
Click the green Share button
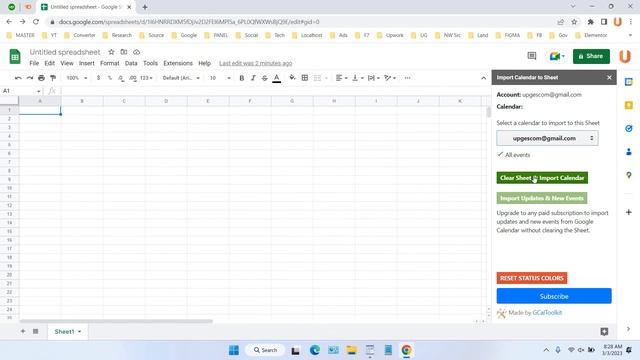point(591,56)
